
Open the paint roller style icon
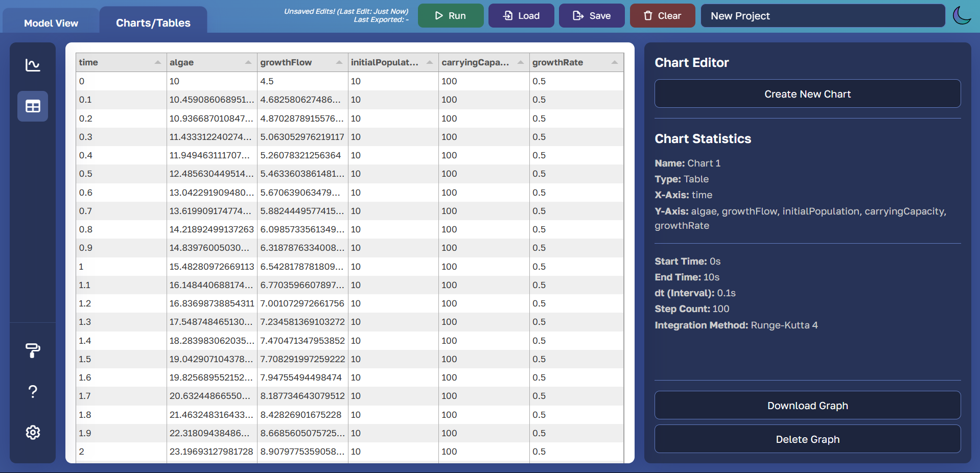[33, 350]
